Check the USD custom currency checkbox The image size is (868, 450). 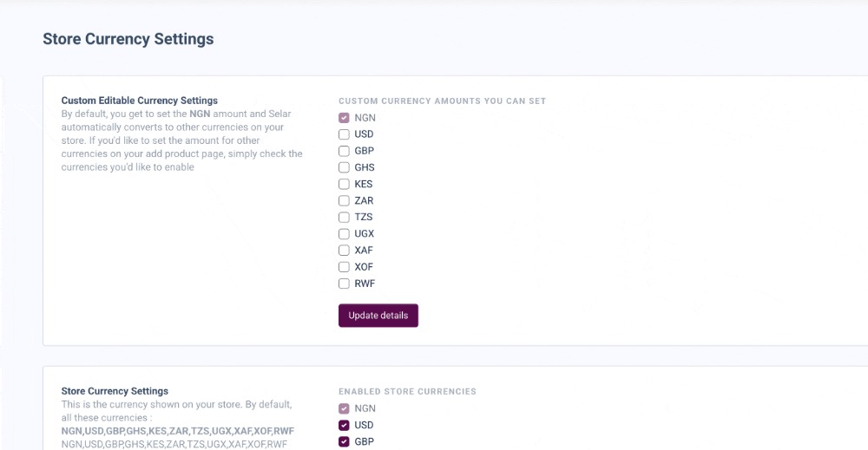coord(344,134)
